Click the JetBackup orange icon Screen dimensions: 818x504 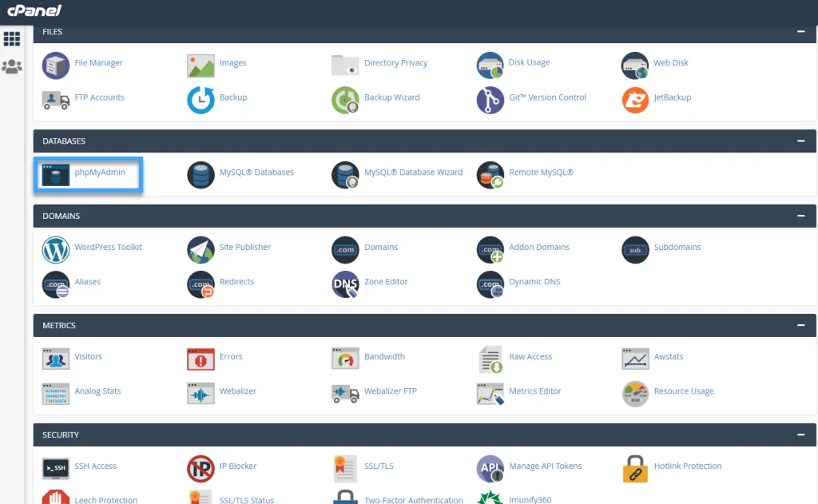pos(635,100)
